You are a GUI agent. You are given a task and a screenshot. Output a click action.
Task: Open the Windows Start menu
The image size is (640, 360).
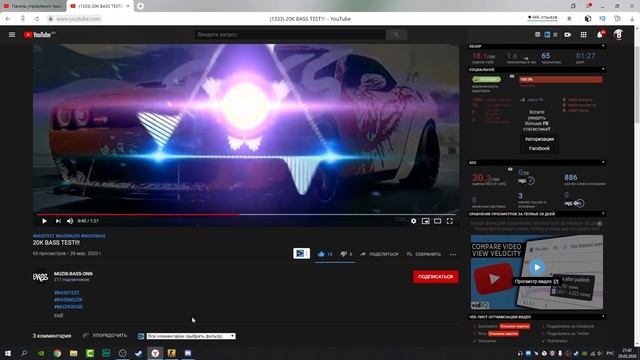(8, 353)
